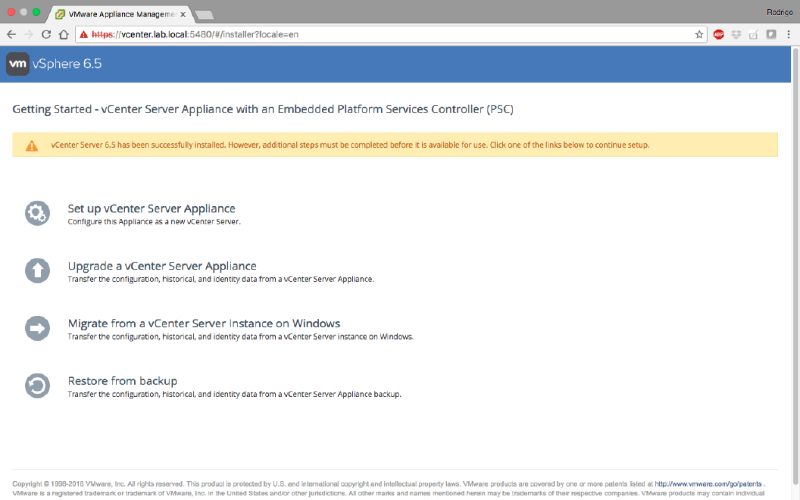This screenshot has height=500, width=800.
Task: Open Set up vCenter Server Appliance
Action: 151,208
